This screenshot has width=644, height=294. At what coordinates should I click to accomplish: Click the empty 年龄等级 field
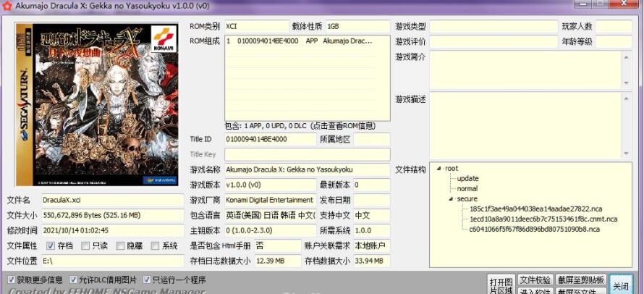coord(614,41)
